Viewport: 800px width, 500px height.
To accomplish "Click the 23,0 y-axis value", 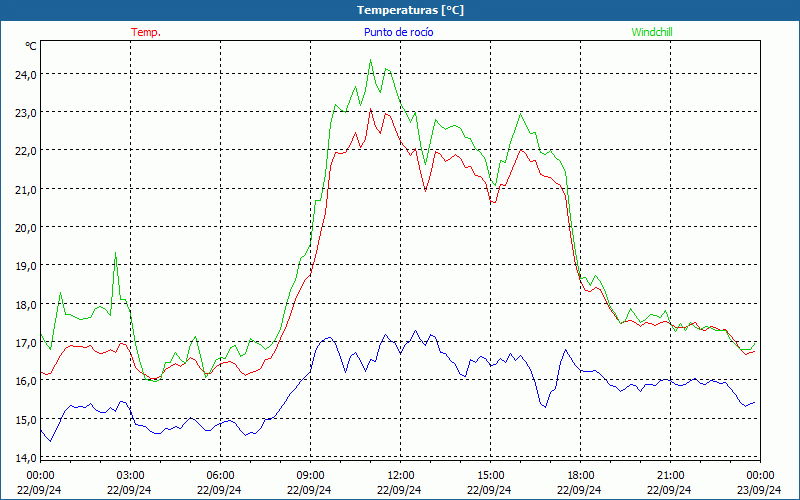I will click(26, 113).
